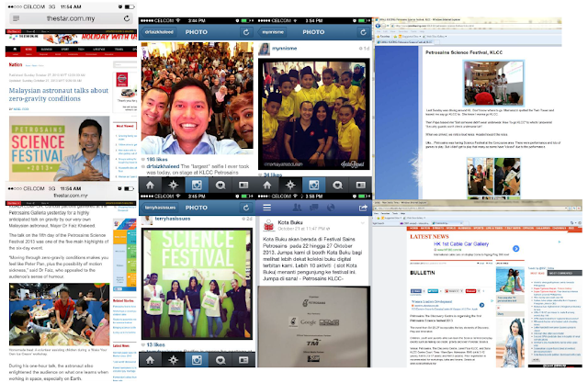Screen dimensions: 588x383
Task: Tap Camera icon in drfaizkhaleed Instagram tab bar
Action: click(197, 185)
